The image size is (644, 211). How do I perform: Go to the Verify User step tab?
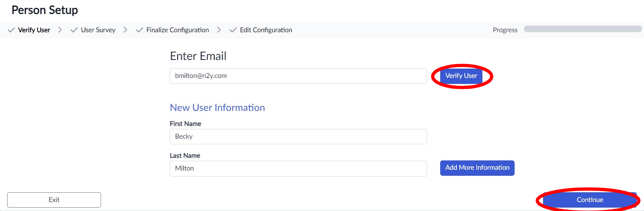pos(34,30)
